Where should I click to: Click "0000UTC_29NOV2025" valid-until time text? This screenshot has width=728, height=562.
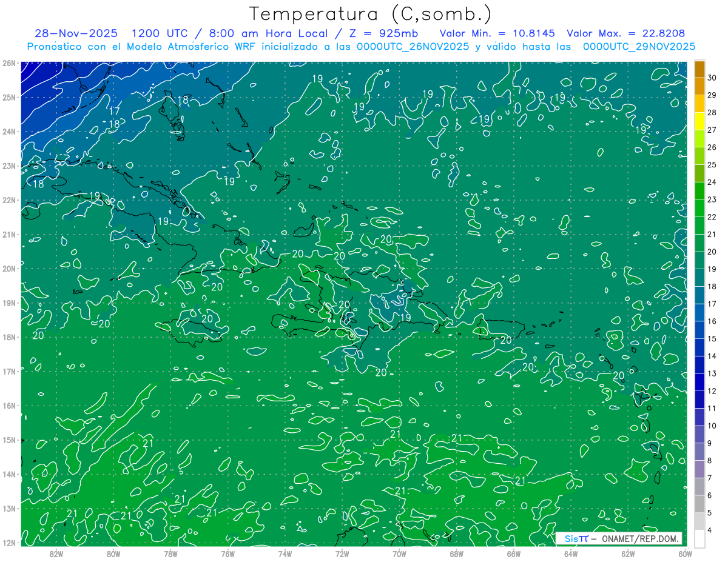coord(639,47)
